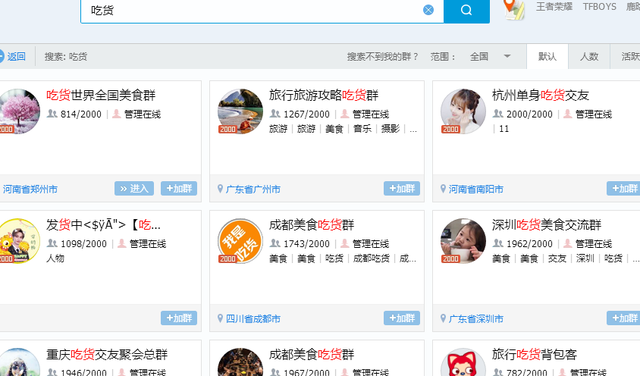
Task: Click the blue magnifier search button
Action: tap(467, 10)
